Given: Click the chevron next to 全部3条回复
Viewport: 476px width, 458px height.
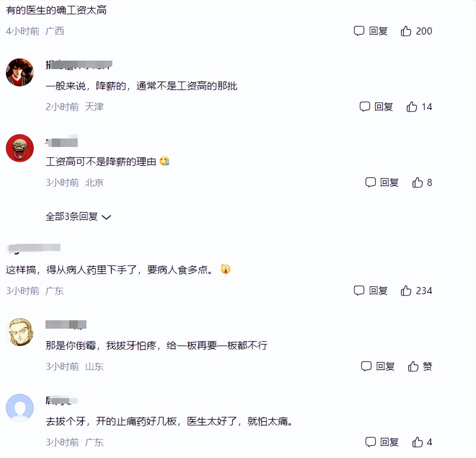Looking at the screenshot, I should [x=106, y=217].
